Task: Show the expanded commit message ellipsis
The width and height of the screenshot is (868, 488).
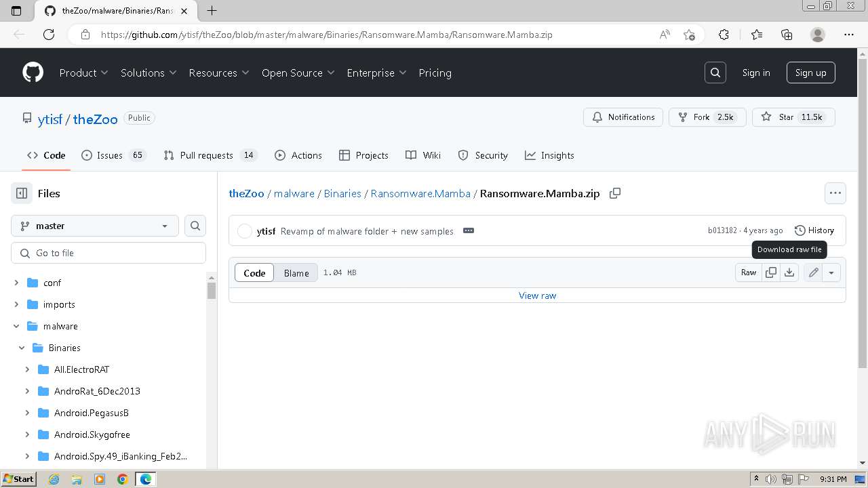Action: [469, 230]
